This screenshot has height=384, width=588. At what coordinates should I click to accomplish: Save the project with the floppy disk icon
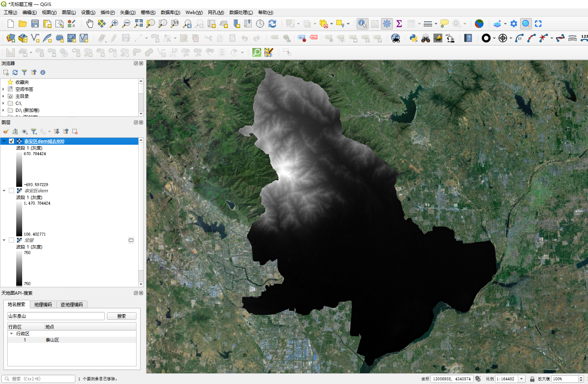click(35, 24)
